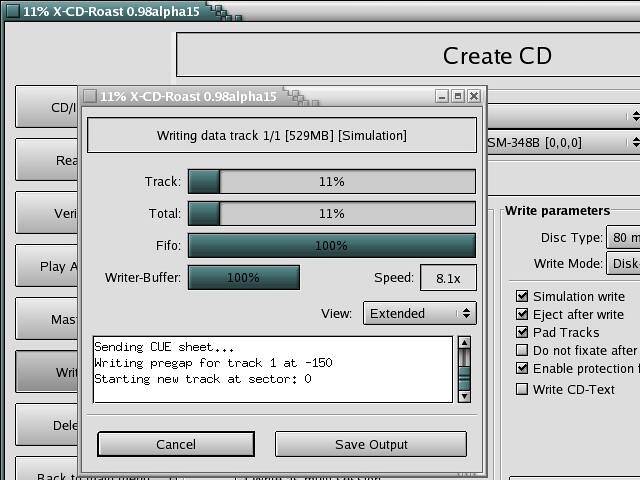Expand the dropdown above the SM-348B device
The height and width of the screenshot is (480, 640).
tap(564, 116)
